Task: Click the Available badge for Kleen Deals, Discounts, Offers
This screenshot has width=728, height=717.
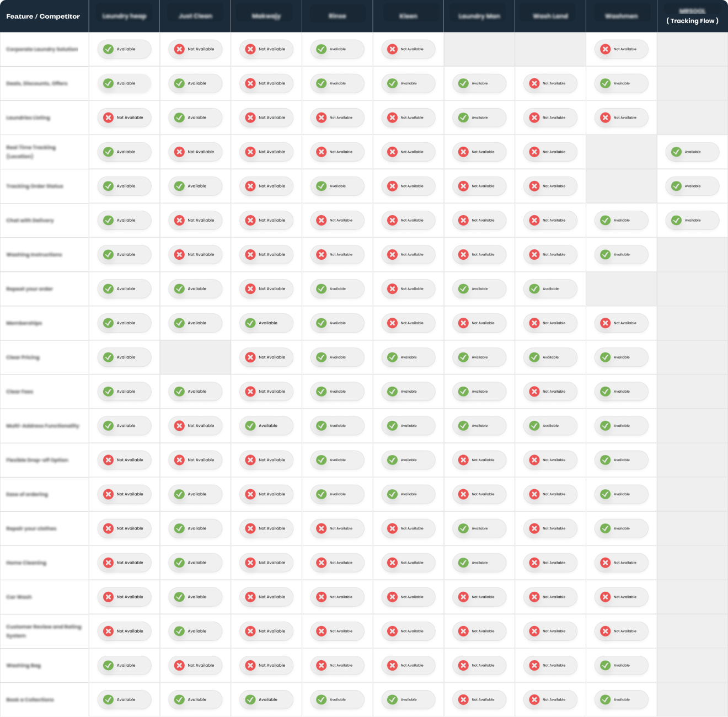Action: (x=408, y=83)
